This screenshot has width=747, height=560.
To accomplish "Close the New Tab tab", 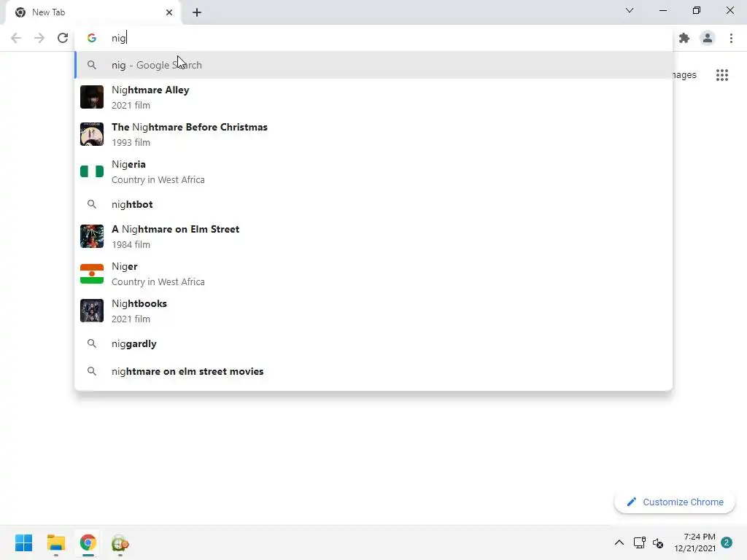I will pos(169,12).
